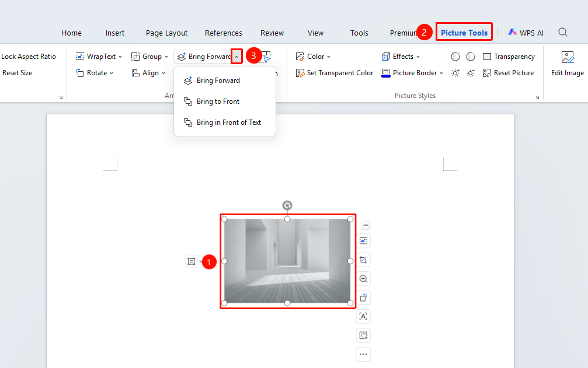Image resolution: width=588 pixels, height=368 pixels.
Task: Open the Page Layout tab
Action: pyautogui.click(x=166, y=33)
